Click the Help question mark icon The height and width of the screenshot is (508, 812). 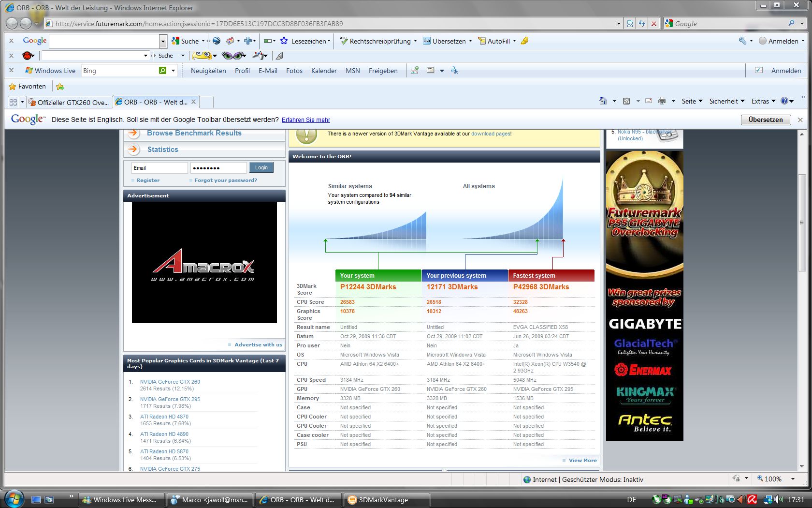[x=784, y=101]
